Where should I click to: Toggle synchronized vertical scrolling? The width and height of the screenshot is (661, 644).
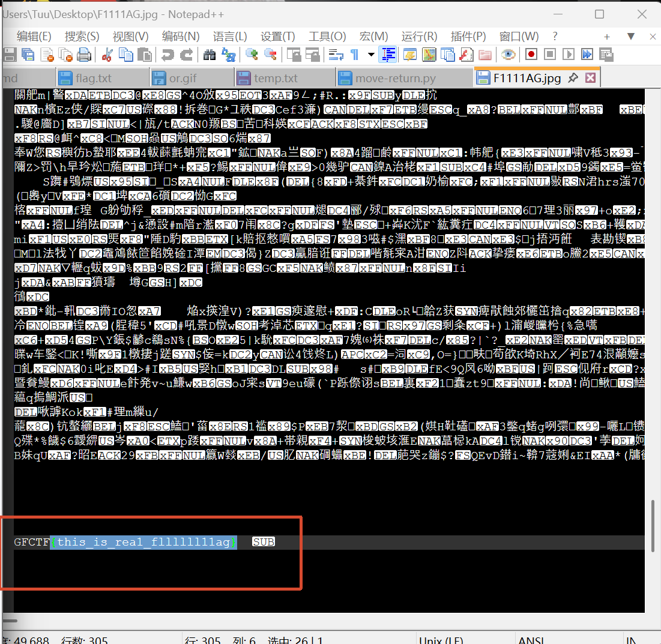pyautogui.click(x=294, y=55)
